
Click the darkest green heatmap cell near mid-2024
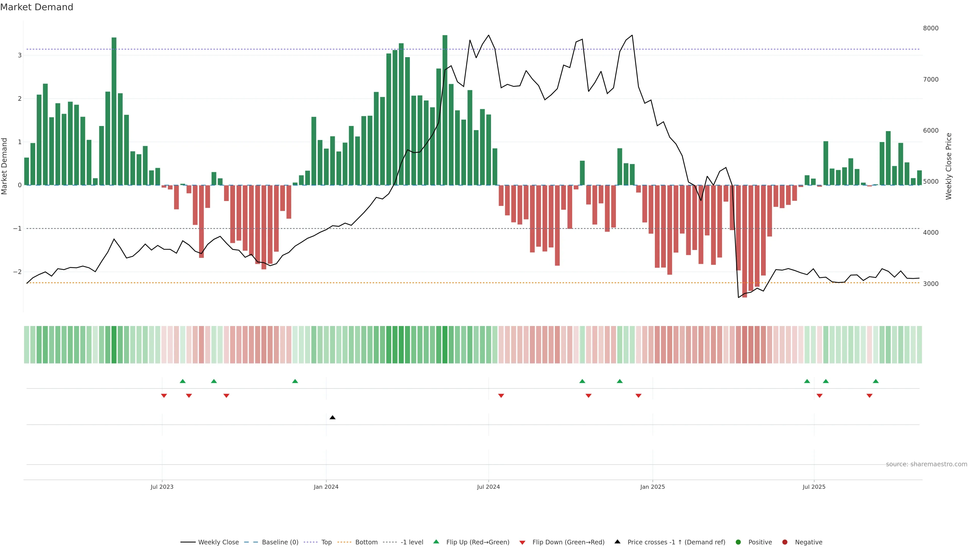click(x=445, y=345)
